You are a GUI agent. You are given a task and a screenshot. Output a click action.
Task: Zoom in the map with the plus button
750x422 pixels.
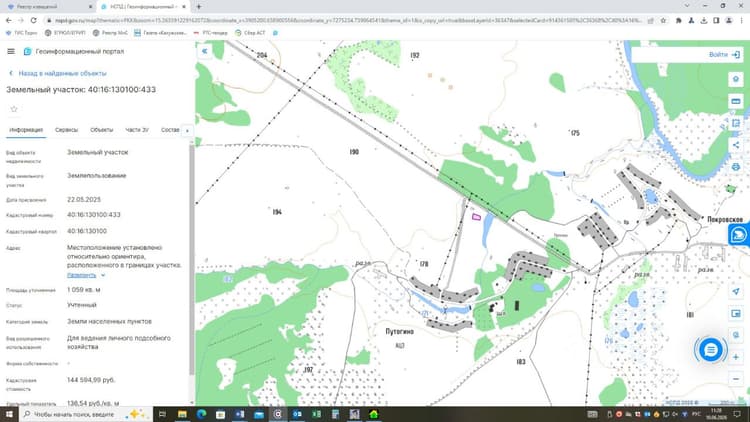(x=736, y=357)
